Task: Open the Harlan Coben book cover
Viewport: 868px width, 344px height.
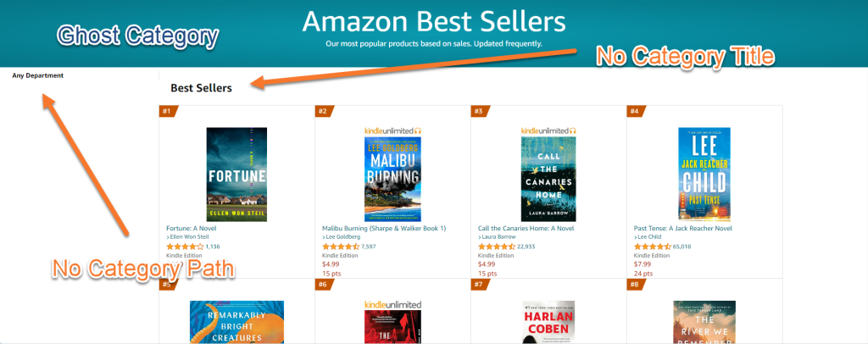Action: [x=548, y=322]
